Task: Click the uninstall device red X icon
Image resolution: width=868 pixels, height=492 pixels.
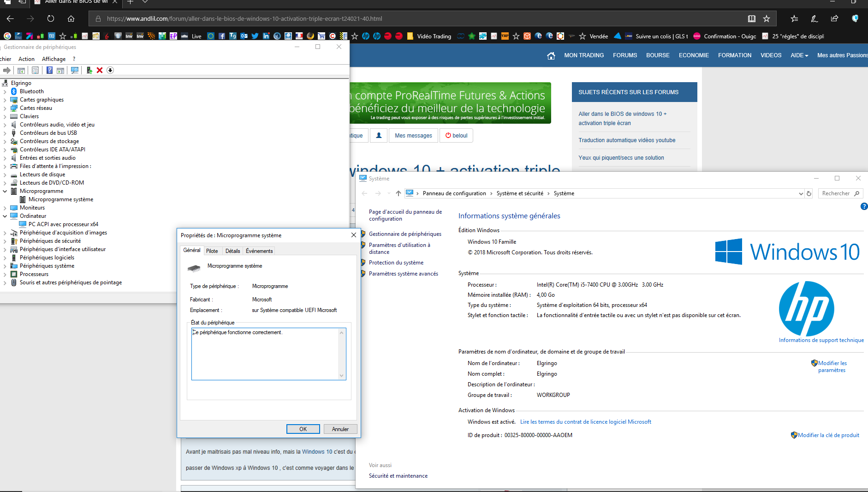Action: (100, 70)
